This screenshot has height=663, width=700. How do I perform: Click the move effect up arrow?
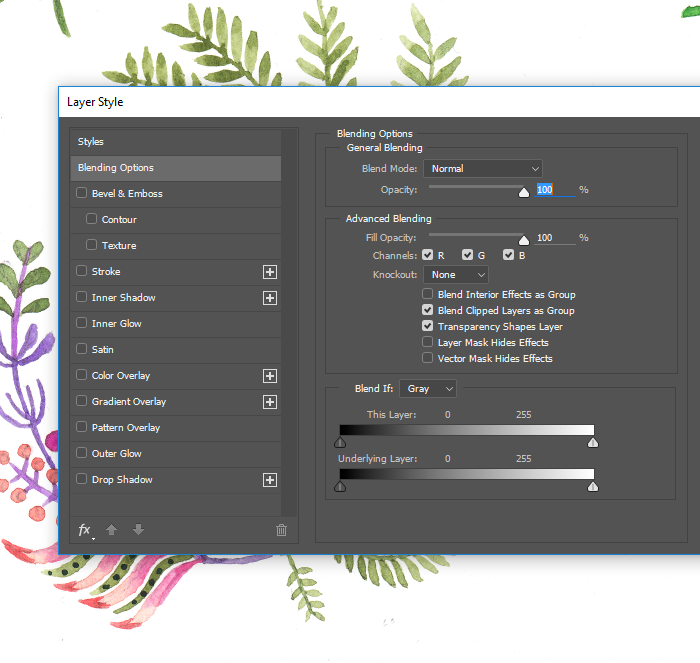[x=112, y=530]
